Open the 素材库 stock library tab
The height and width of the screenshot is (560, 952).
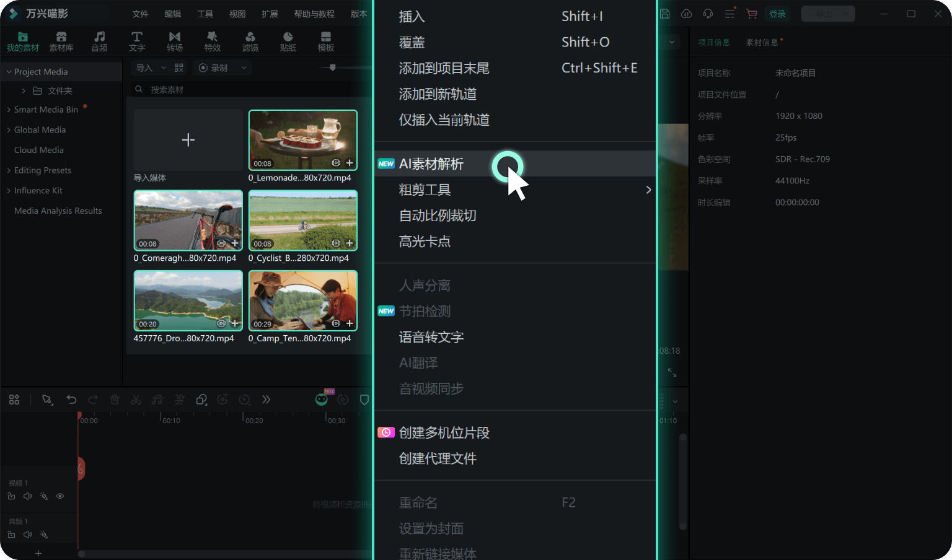point(61,42)
